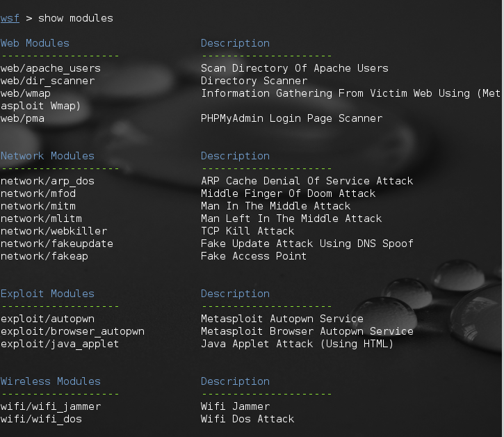Click 'Man Left In The Middle Attack' text

(291, 218)
